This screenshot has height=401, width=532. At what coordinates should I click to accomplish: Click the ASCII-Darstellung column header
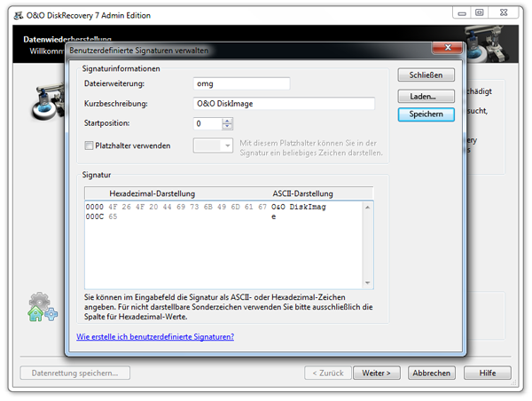click(x=302, y=193)
